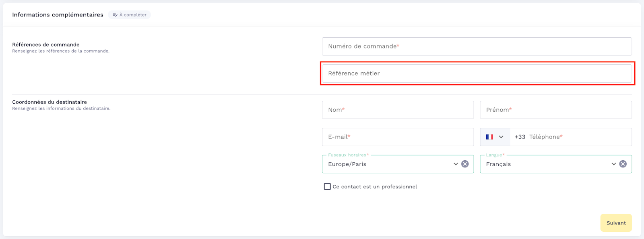Viewport: 644px width, 239px height.
Task: Click the edit-list icon beside À compléter
Action: pos(115,15)
